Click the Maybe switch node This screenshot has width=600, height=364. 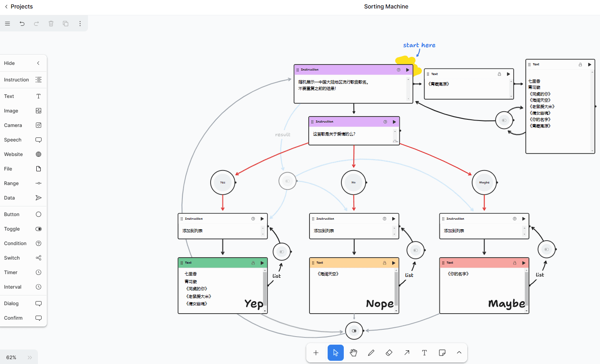[484, 183]
